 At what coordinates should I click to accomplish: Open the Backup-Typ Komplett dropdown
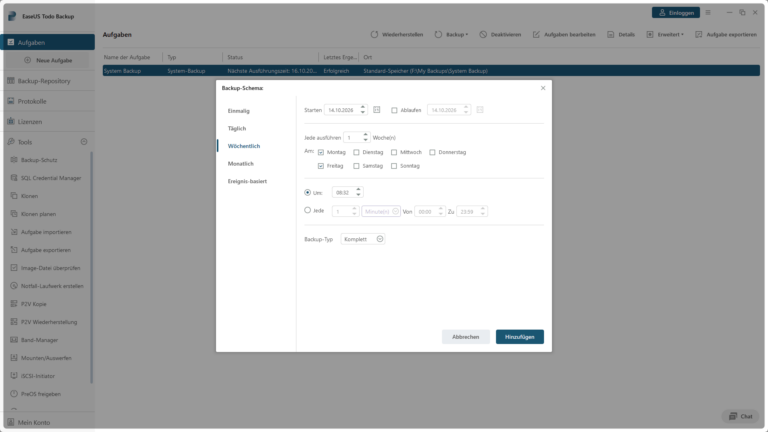coord(362,239)
